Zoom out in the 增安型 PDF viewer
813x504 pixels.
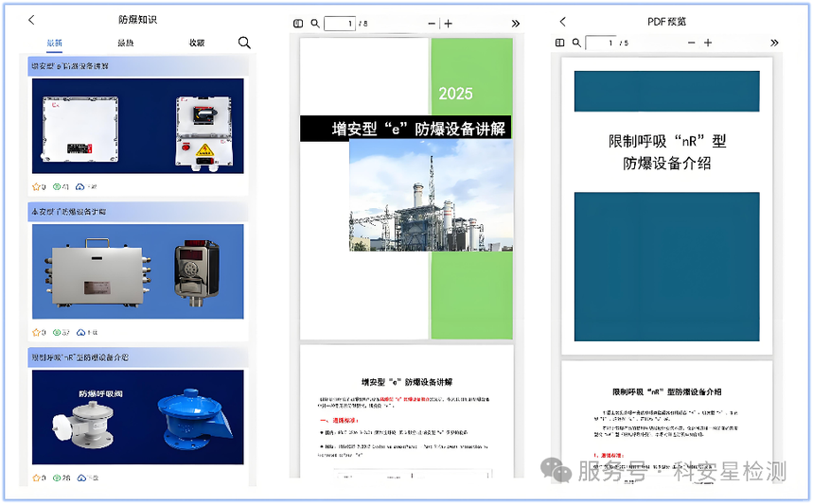432,24
